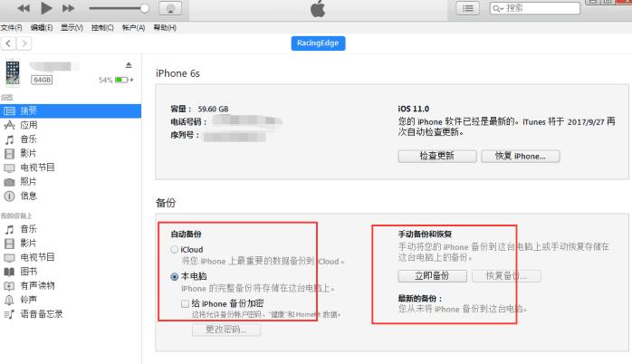Enable 给 iPhone 备份加密 checkbox
Viewport: 632px width, 364px height.
[185, 303]
